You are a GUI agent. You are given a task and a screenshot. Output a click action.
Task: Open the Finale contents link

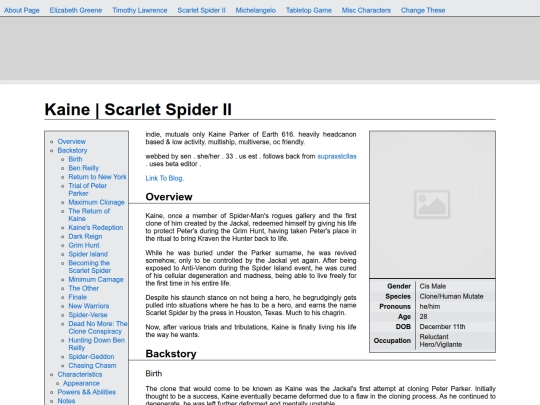[77, 297]
